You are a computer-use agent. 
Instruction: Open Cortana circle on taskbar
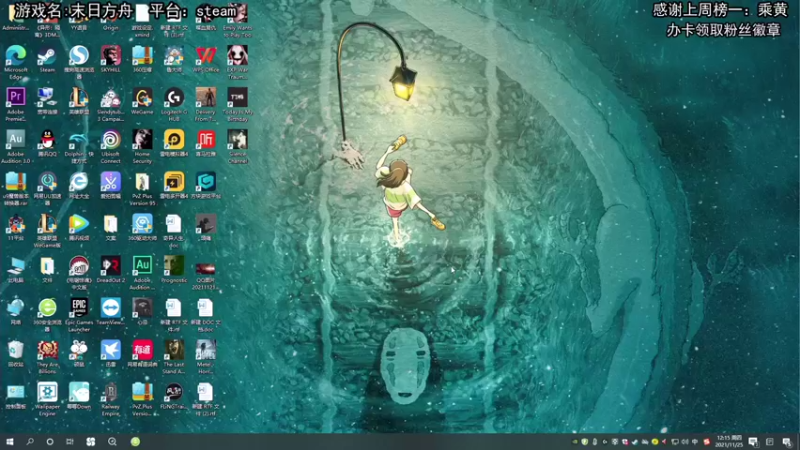click(49, 441)
